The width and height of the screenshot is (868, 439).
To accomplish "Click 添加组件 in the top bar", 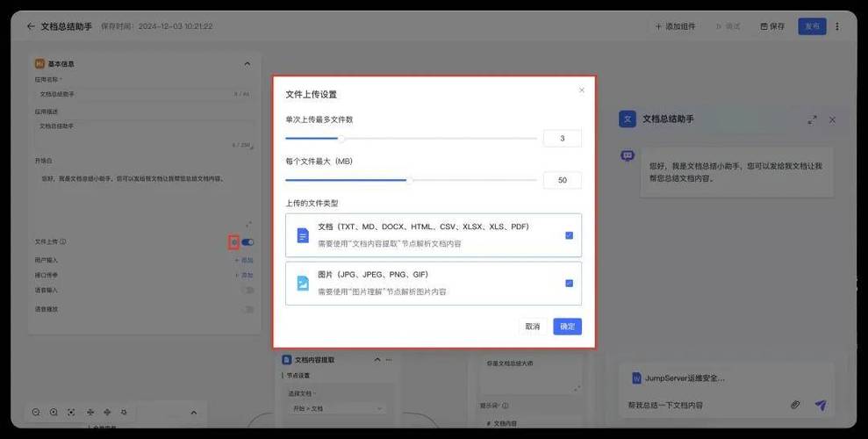I will (x=675, y=26).
